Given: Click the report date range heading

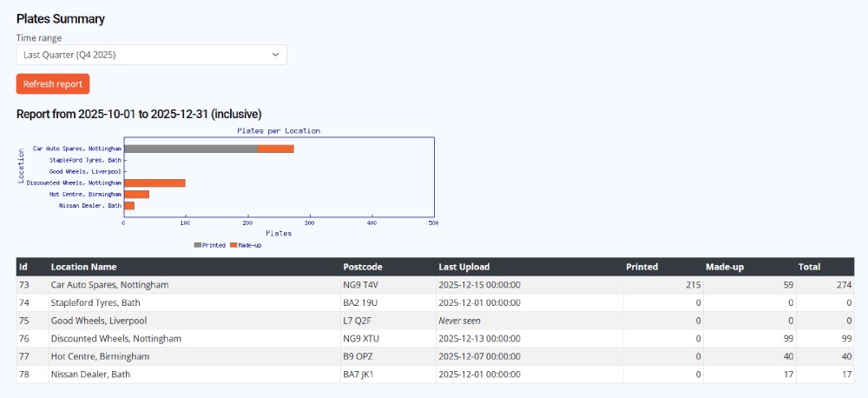Looking at the screenshot, I should 139,114.
